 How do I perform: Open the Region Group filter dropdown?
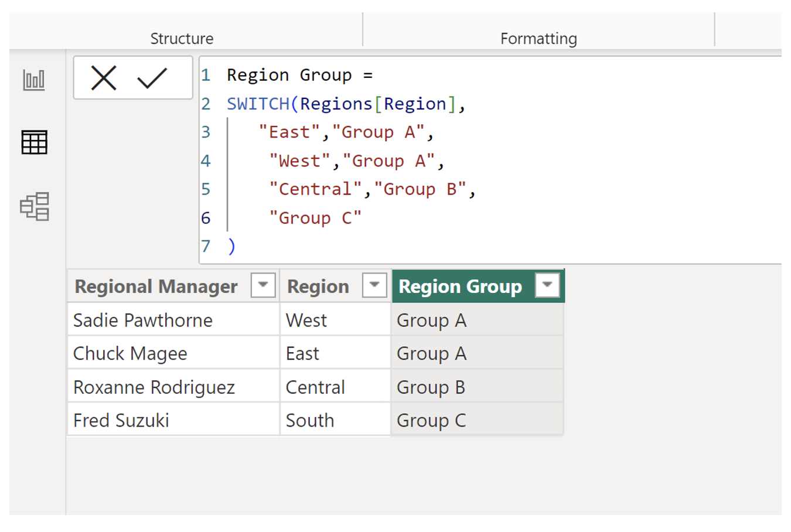coord(547,286)
